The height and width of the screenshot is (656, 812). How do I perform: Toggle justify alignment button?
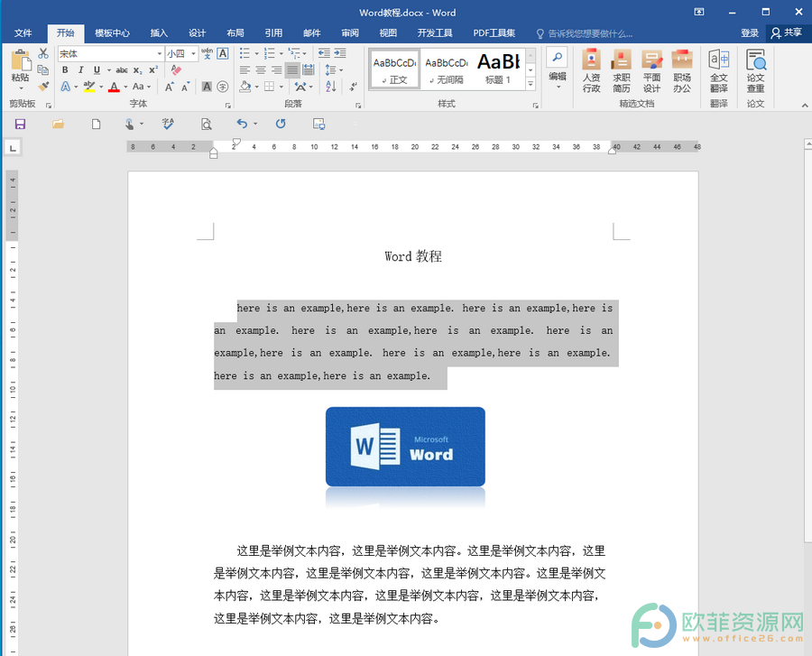292,69
